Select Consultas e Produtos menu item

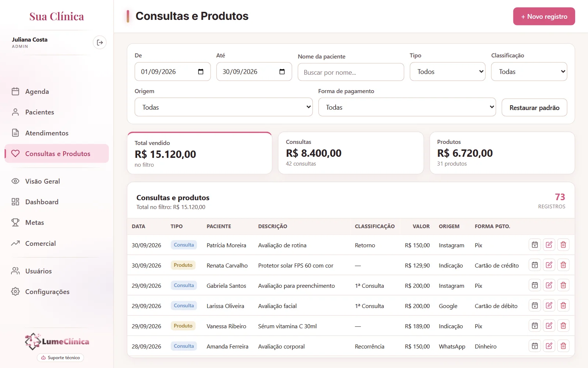(x=57, y=153)
